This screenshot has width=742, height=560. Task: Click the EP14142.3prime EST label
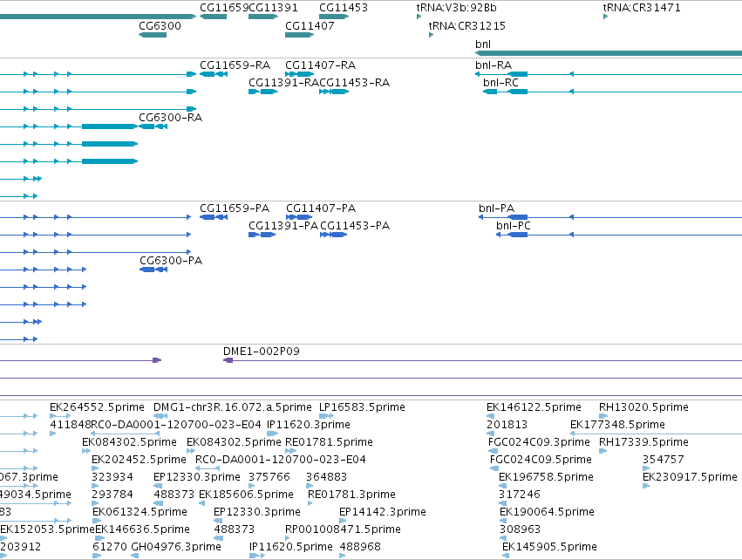383,512
